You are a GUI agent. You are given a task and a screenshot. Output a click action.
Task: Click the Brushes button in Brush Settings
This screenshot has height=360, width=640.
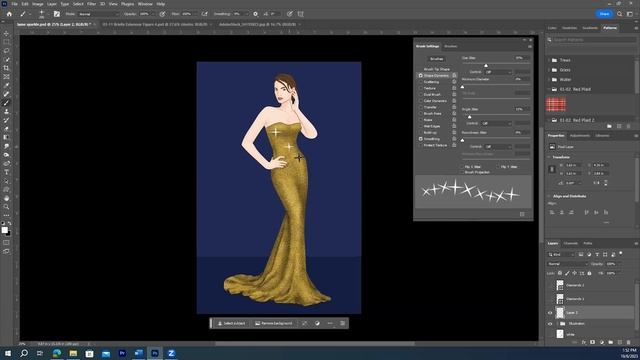pyautogui.click(x=437, y=59)
